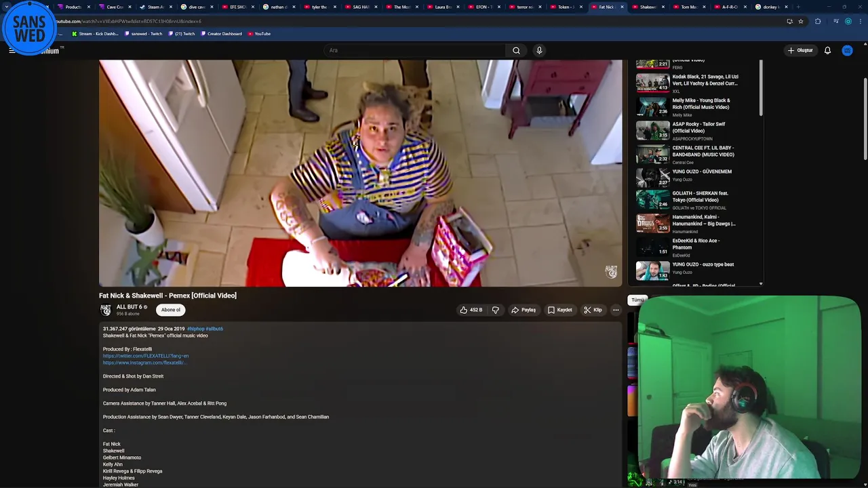
Task: Click the #hiphop hashtag
Action: click(195, 329)
